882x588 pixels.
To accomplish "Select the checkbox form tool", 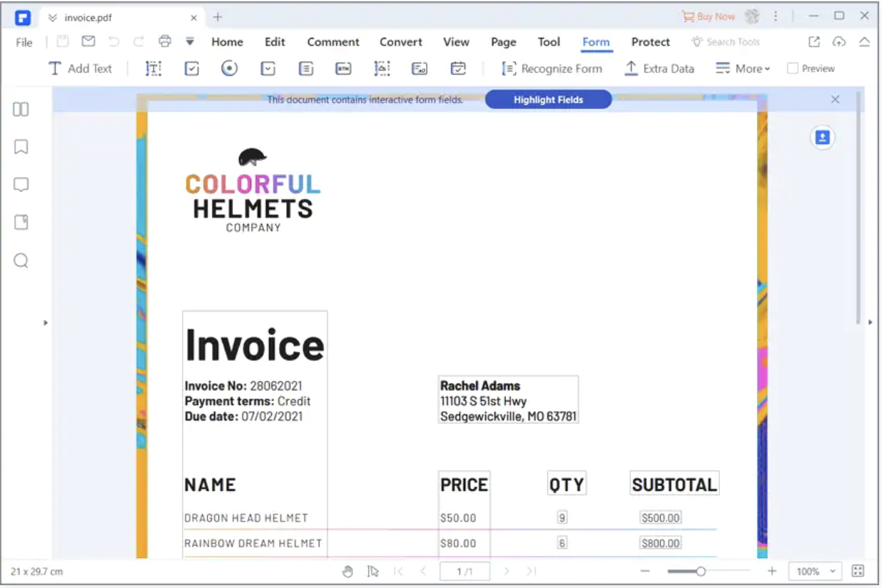I will (191, 69).
